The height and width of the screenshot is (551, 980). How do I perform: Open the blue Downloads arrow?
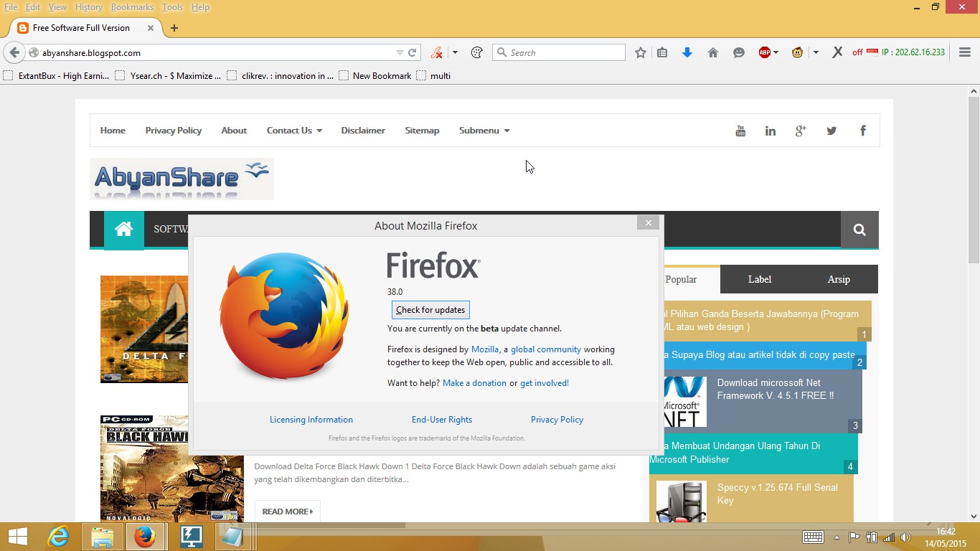click(x=687, y=52)
